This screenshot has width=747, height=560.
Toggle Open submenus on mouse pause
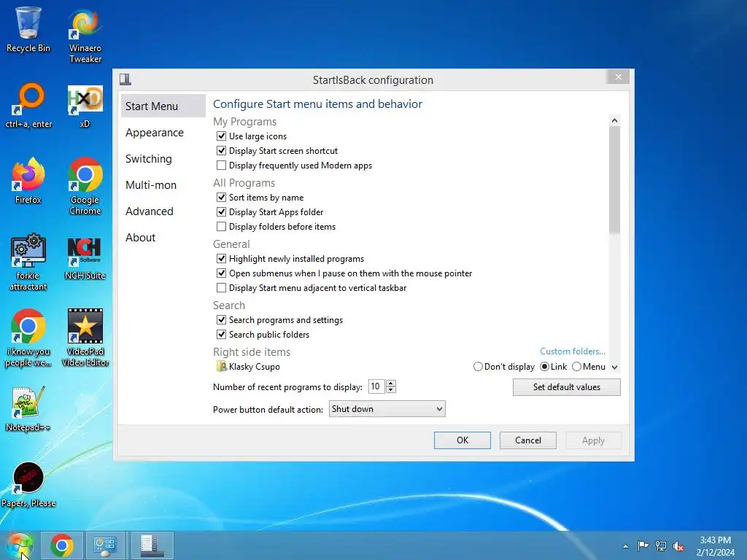221,273
